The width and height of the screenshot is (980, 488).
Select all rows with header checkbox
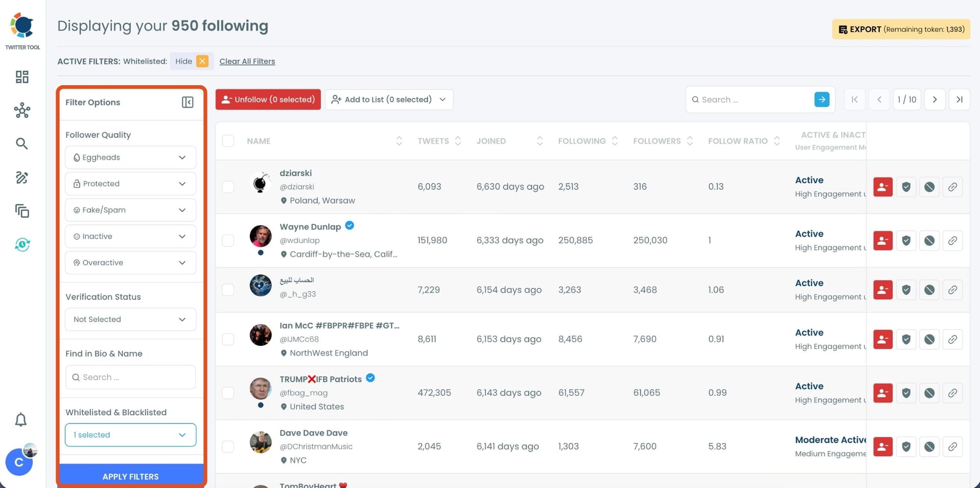pyautogui.click(x=228, y=141)
